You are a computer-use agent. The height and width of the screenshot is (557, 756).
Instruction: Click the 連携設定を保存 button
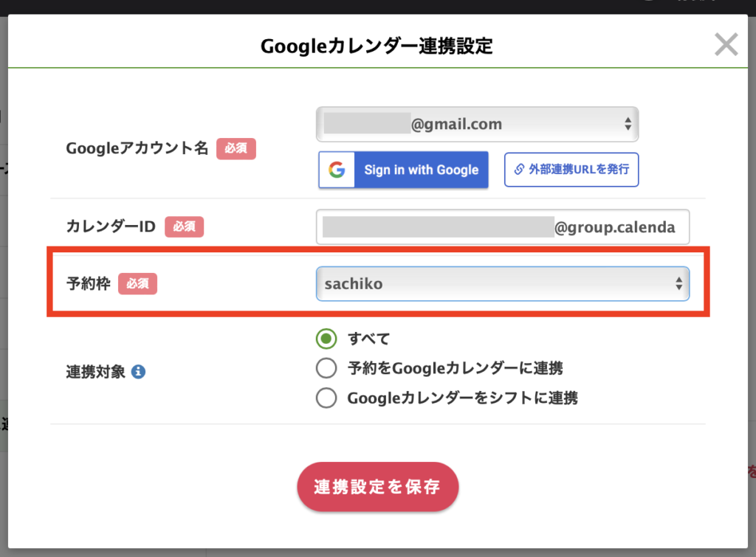(377, 487)
